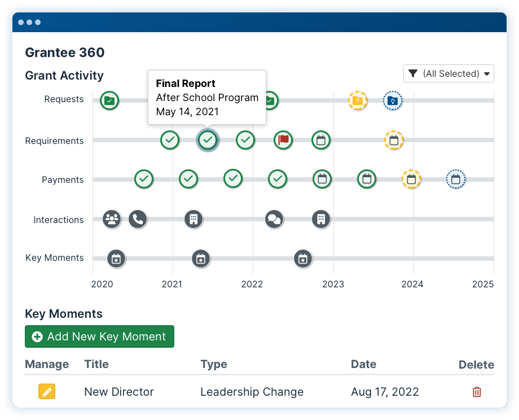Select the chat bubbles interaction icon
This screenshot has width=519, height=420.
(274, 219)
